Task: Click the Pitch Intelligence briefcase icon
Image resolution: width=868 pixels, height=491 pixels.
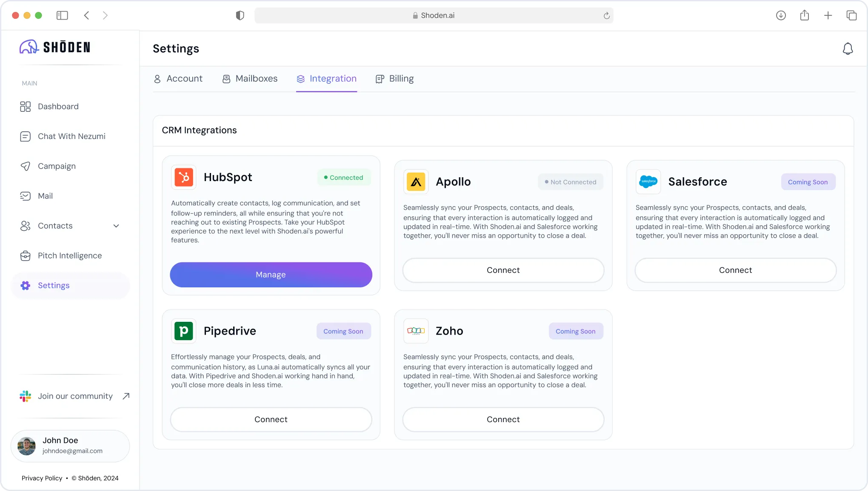Action: (25, 255)
